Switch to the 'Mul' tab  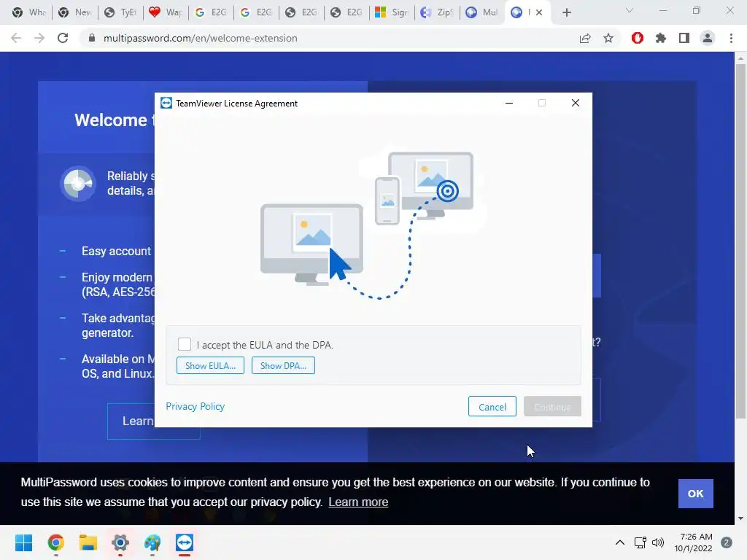point(482,12)
